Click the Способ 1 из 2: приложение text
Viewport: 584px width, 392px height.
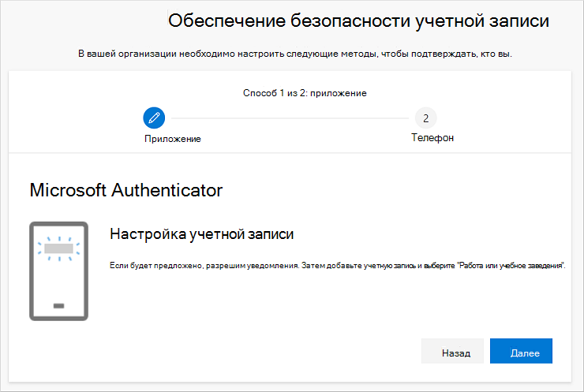pyautogui.click(x=305, y=93)
